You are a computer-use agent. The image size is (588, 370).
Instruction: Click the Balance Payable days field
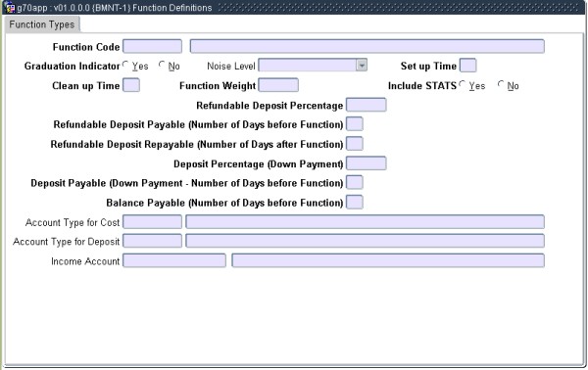[355, 203]
